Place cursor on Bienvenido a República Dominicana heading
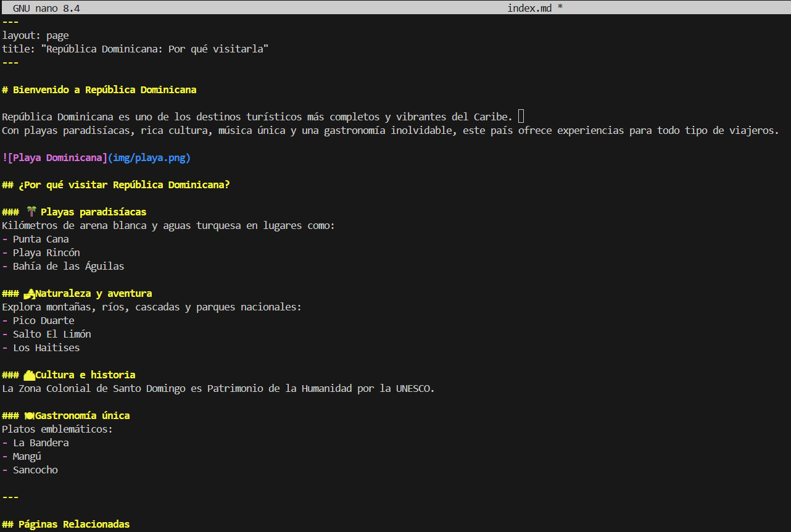The height and width of the screenshot is (532, 791). (x=104, y=90)
